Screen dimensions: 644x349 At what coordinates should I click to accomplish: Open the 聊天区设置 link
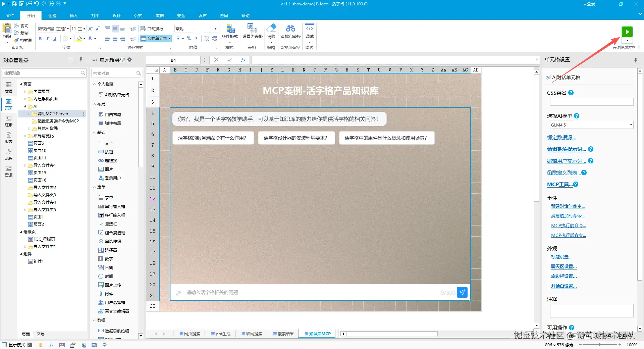(564, 267)
